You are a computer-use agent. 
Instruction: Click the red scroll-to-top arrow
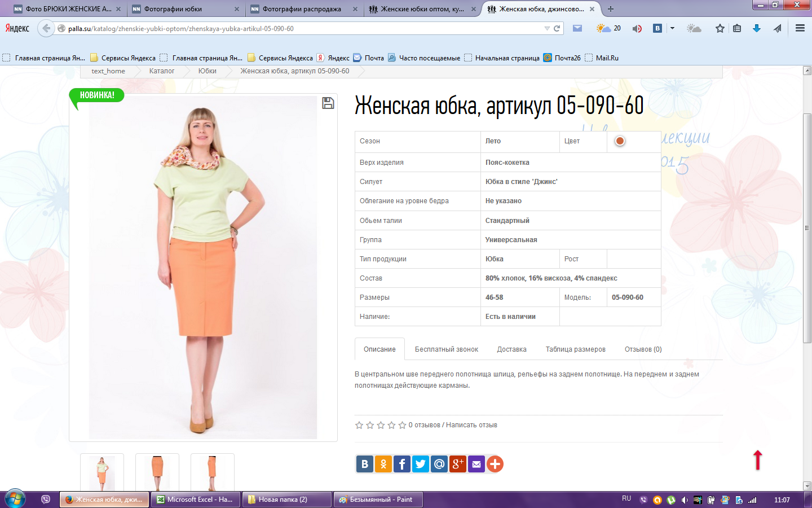pos(758,460)
